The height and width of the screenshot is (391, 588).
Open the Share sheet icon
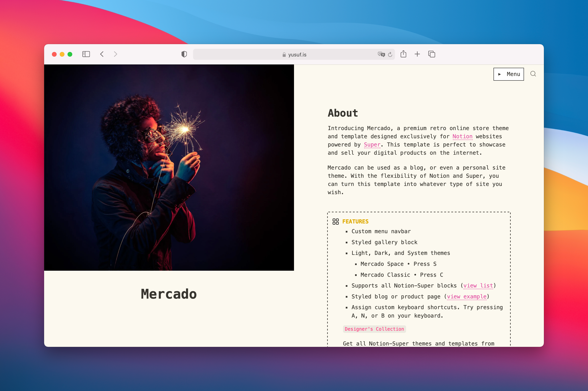403,54
